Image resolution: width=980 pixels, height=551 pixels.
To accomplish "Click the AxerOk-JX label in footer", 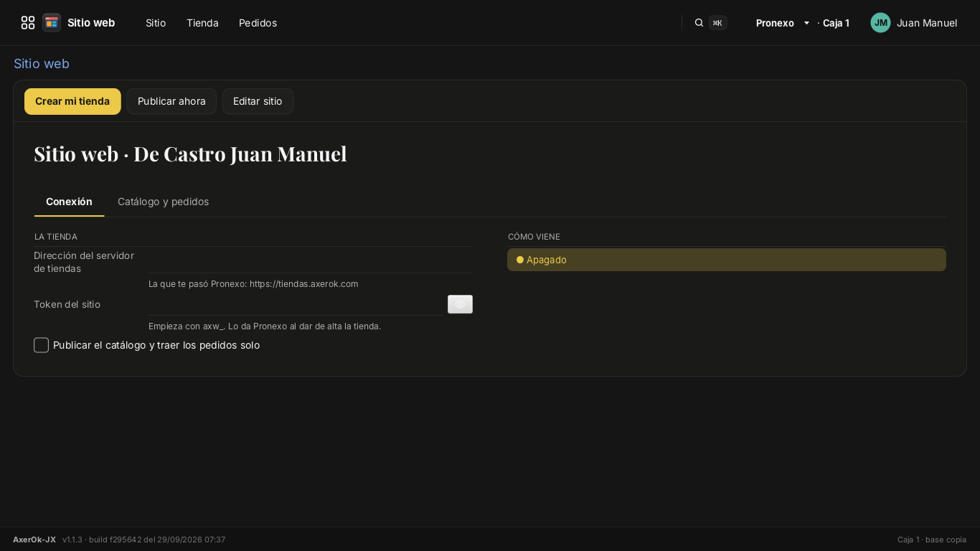I will 34,540.
